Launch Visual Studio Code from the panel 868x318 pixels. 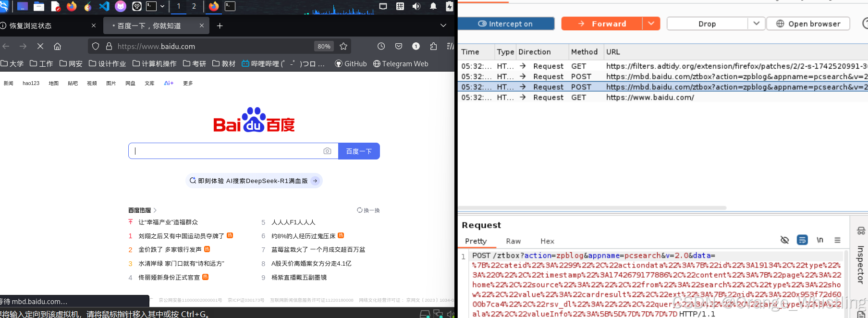click(104, 6)
